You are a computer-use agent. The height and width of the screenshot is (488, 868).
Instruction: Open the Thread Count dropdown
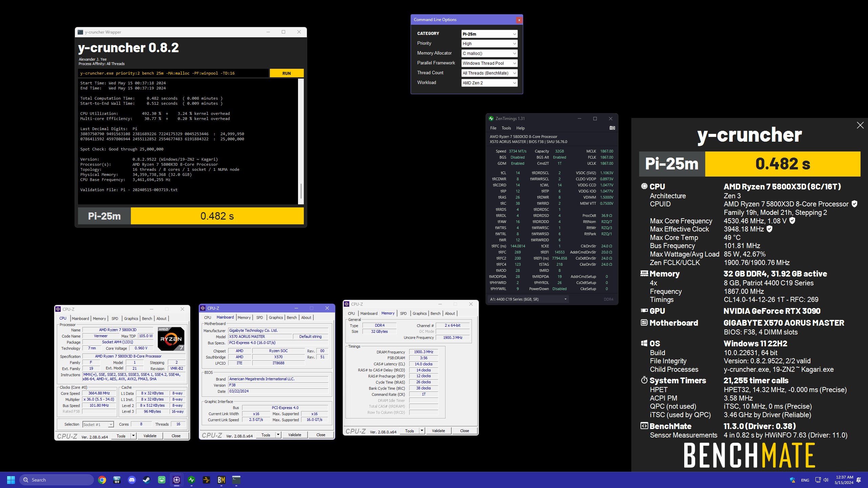tap(489, 73)
